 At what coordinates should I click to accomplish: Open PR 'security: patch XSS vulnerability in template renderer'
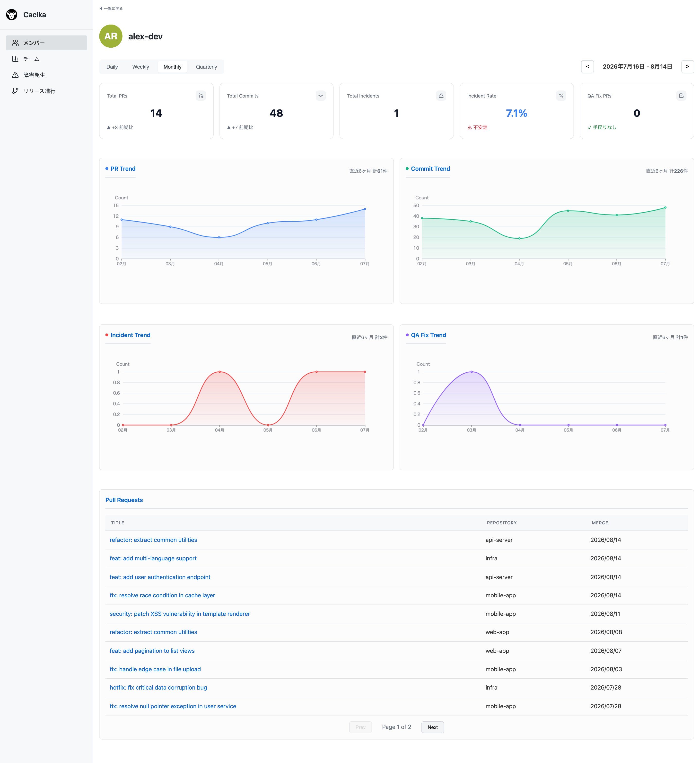(180, 614)
